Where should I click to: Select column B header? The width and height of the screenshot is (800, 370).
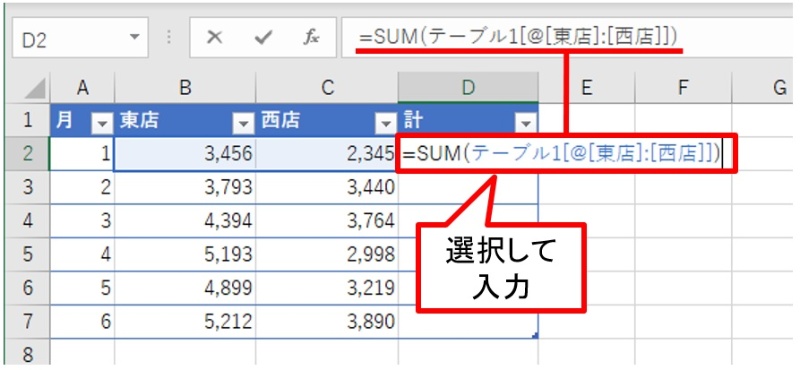186,88
